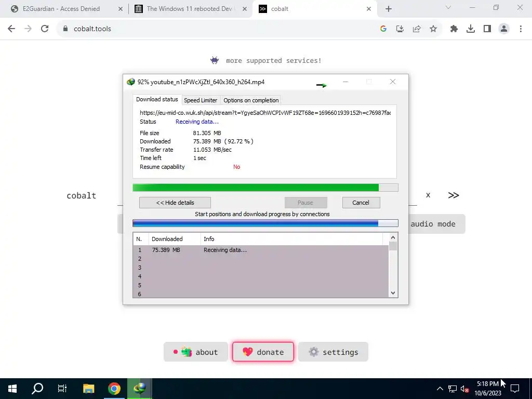The image size is (532, 399).
Task: Open Task View on the taskbar
Action: (62, 389)
